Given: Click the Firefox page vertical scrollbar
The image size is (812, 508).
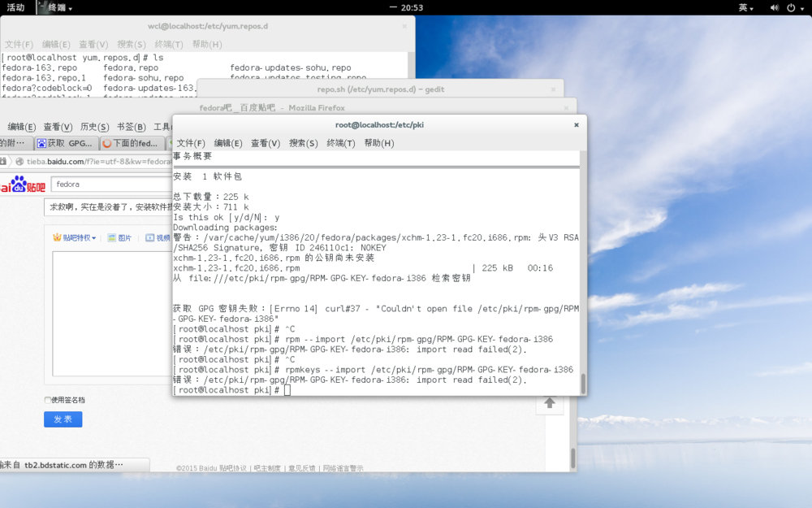Looking at the screenshot, I should click(572, 458).
